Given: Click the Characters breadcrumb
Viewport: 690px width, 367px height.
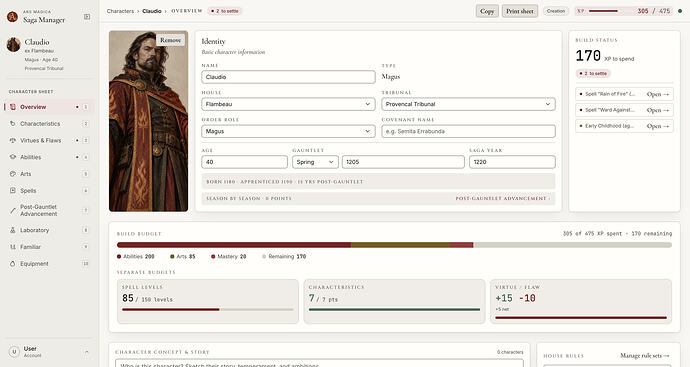Looking at the screenshot, I should (120, 11).
